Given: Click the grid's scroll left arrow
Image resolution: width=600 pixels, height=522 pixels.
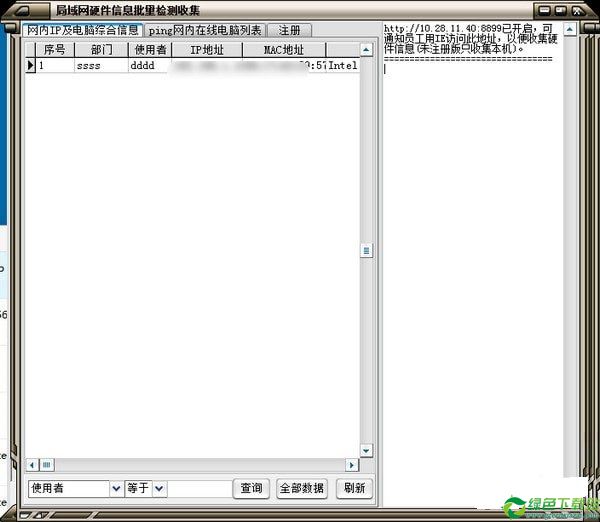Looking at the screenshot, I should click(x=32, y=465).
